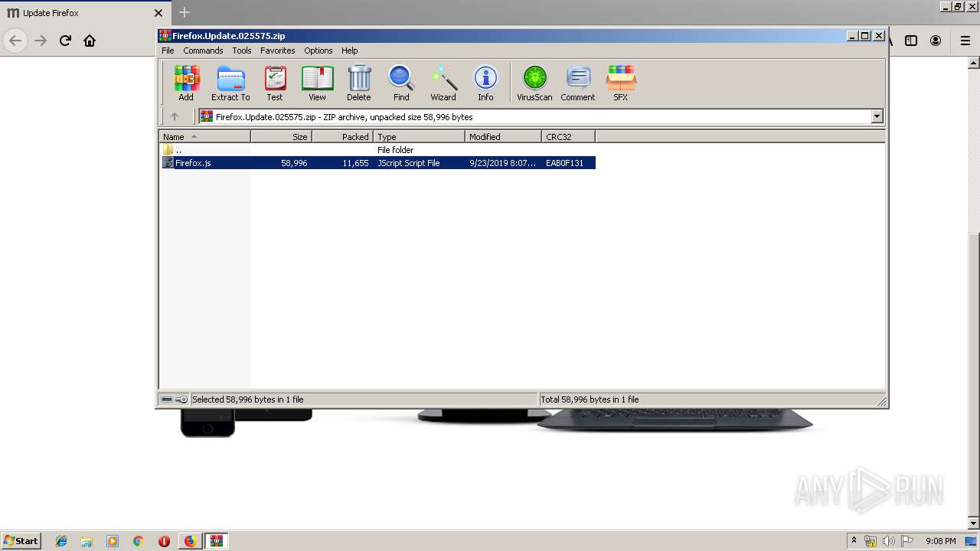The width and height of the screenshot is (980, 551).
Task: Click the taskbar clock 9:08 PM
Action: (940, 541)
